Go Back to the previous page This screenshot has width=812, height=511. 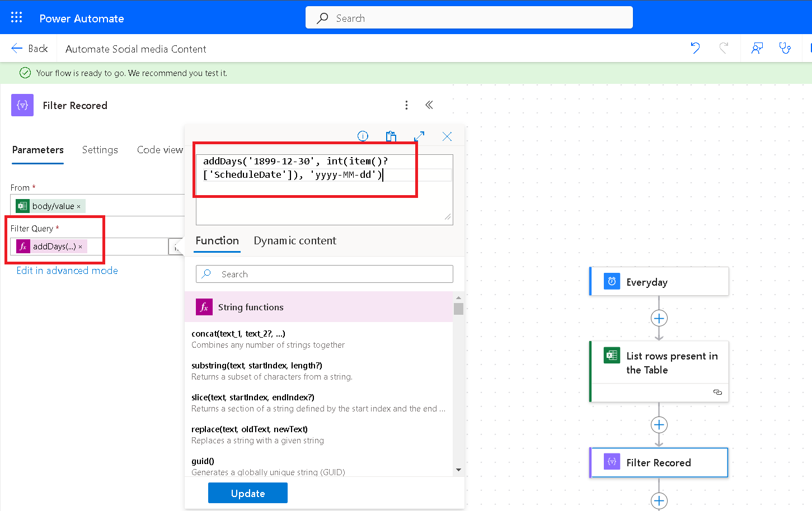pyautogui.click(x=30, y=49)
